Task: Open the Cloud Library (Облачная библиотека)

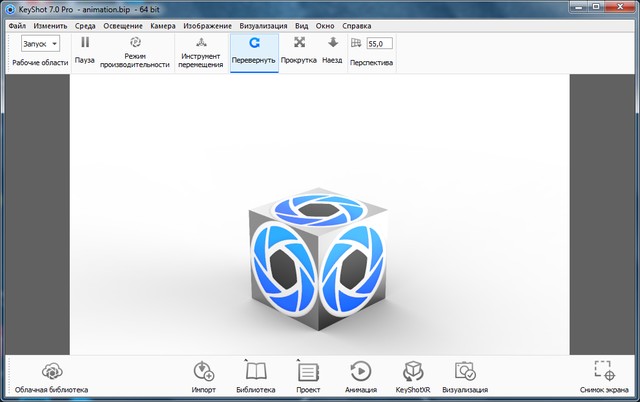Action: click(x=51, y=371)
